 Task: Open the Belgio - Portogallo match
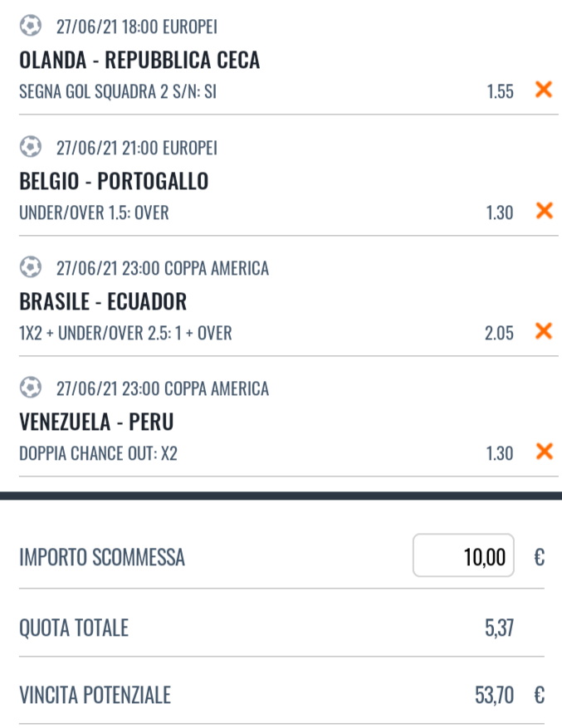coord(114,181)
